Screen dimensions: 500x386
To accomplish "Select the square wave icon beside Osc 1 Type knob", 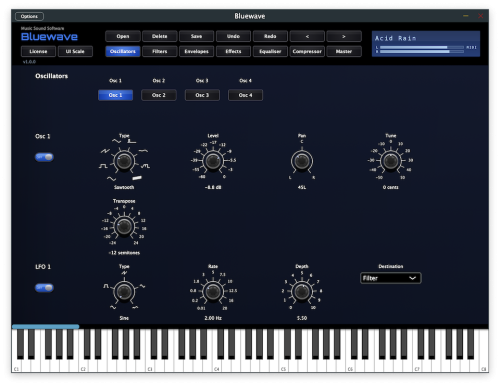I will click(103, 166).
